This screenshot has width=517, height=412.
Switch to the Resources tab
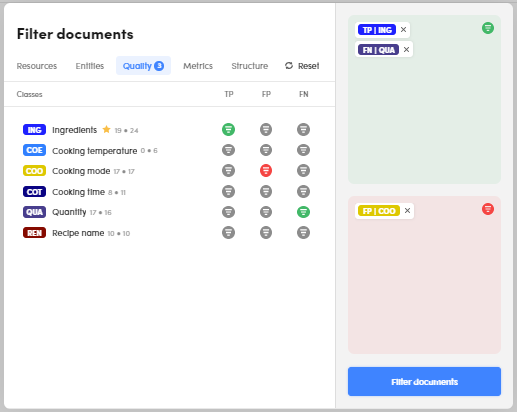coord(37,66)
